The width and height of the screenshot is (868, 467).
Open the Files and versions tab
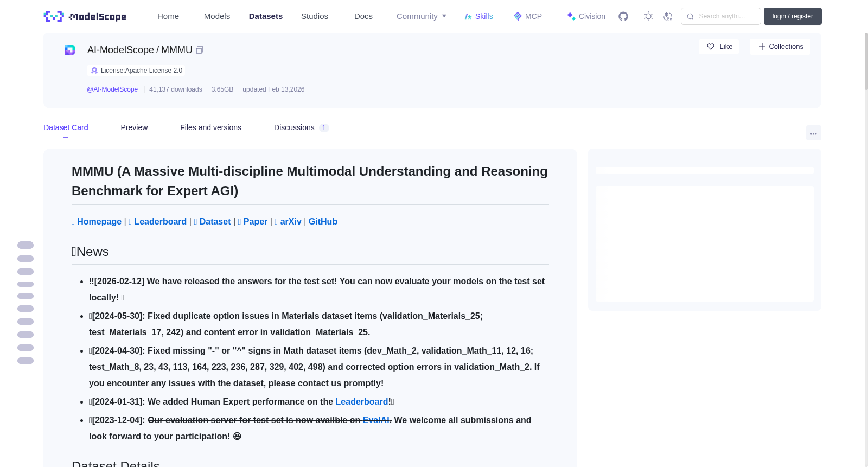[210, 127]
